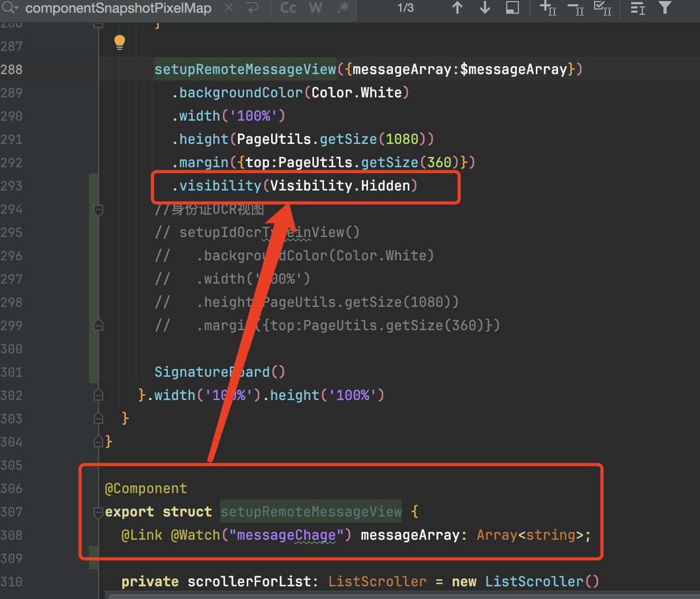Open multiline search options icon
Screen dimensions: 700x599
[x=638, y=8]
